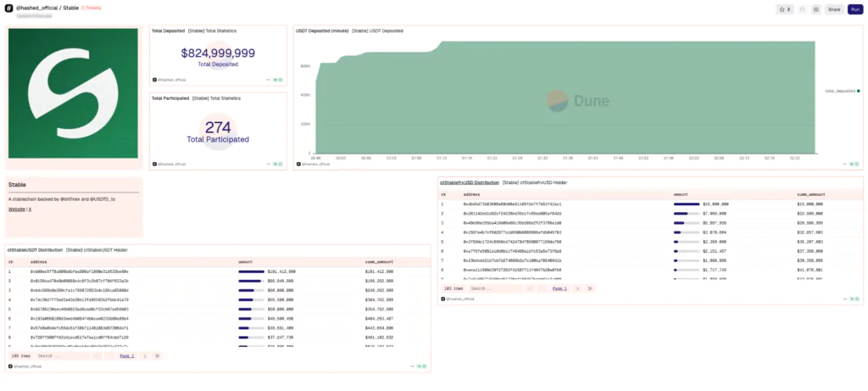This screenshot has width=868, height=391.
Task: Jump to last page in ctStableUSDT table
Action: [x=158, y=356]
